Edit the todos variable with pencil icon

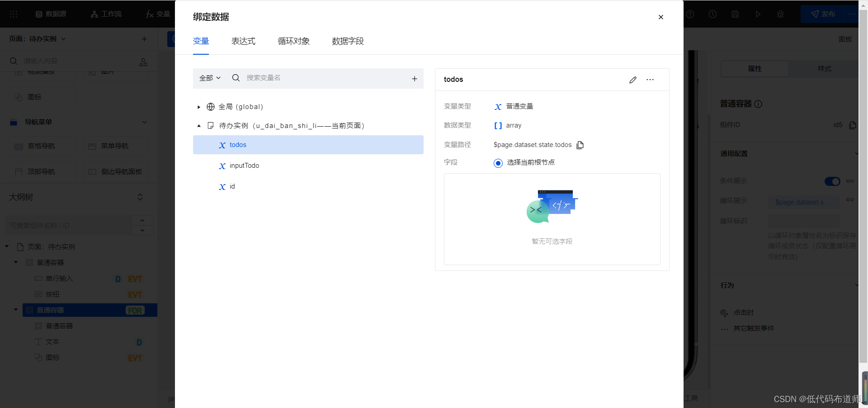pos(632,80)
